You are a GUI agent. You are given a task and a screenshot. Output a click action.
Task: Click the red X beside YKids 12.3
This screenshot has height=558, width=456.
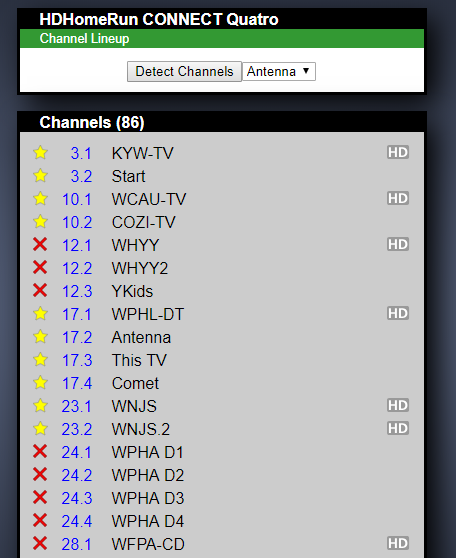pos(40,290)
